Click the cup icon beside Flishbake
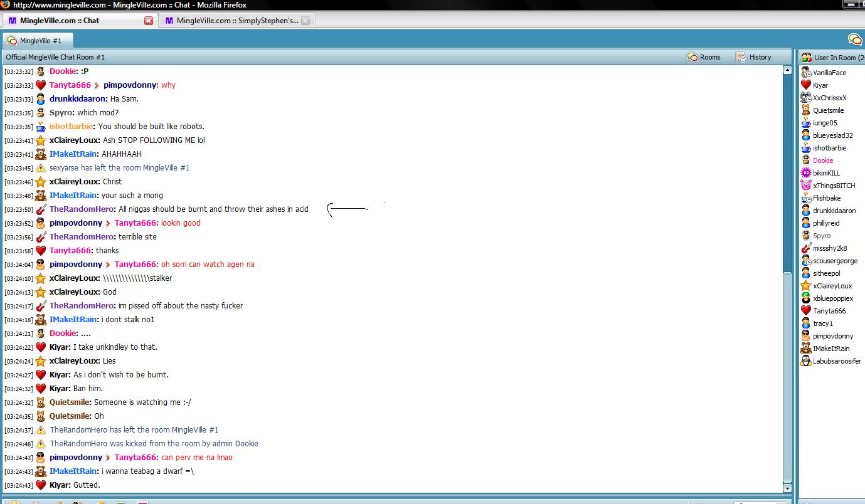The width and height of the screenshot is (865, 504). point(806,198)
